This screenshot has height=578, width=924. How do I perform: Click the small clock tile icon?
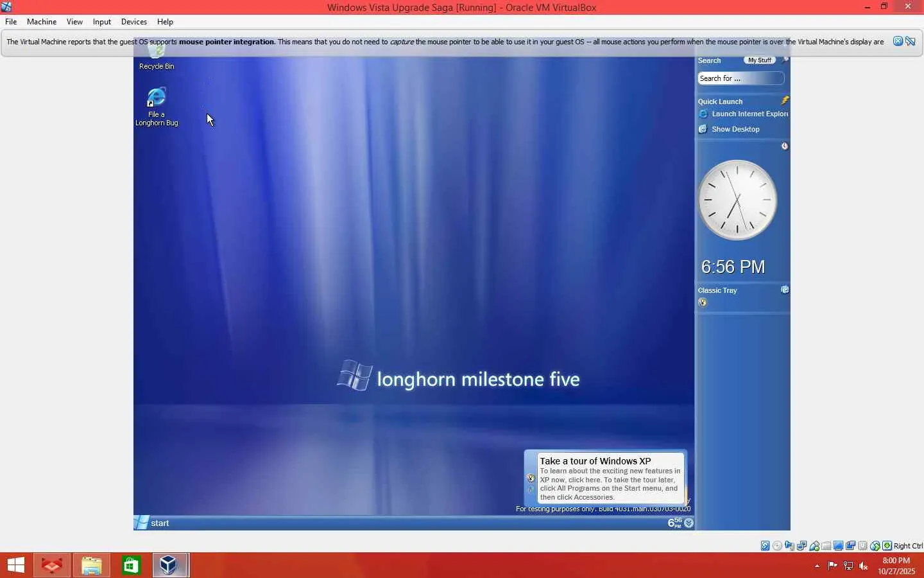(784, 146)
